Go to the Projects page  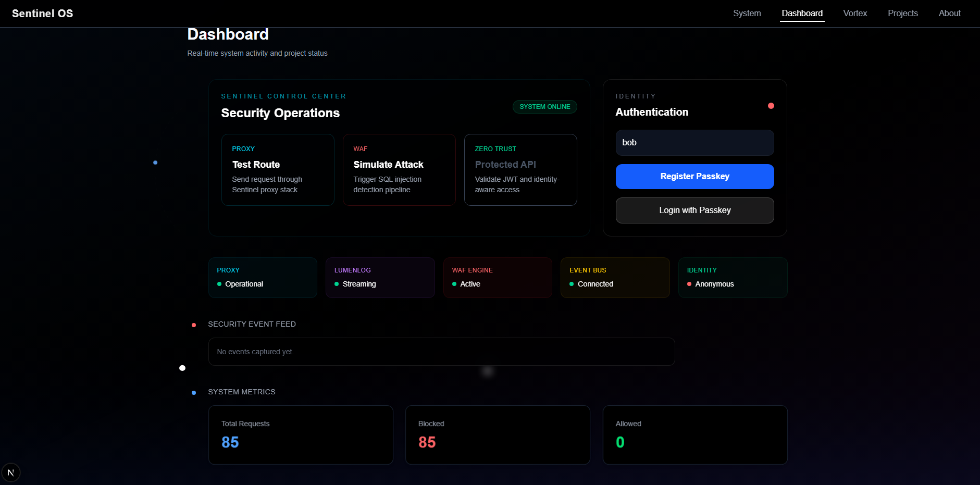902,14
